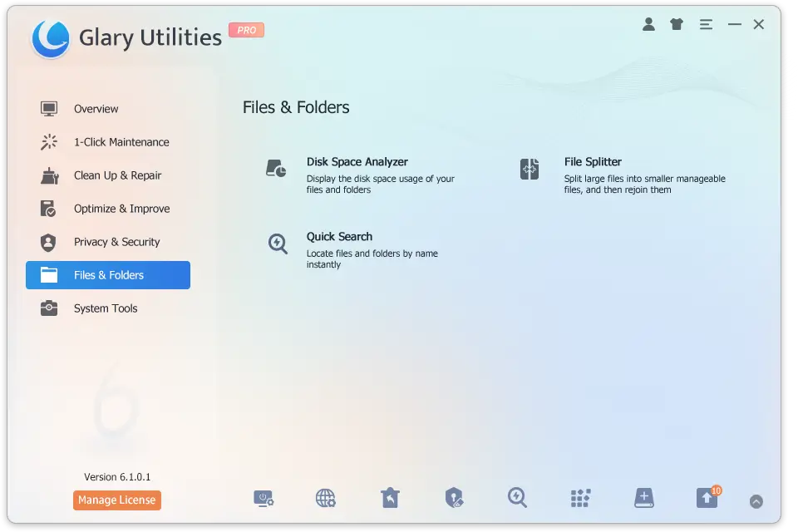This screenshot has width=798, height=532.
Task: Click the globe browser tools icon in bottom toolbar
Action: click(x=325, y=498)
